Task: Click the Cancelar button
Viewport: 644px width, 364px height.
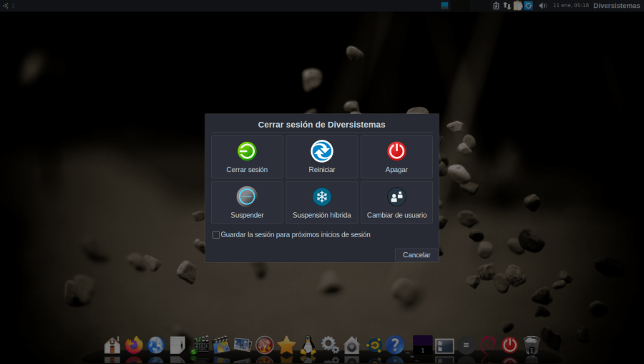Action: pyautogui.click(x=416, y=255)
